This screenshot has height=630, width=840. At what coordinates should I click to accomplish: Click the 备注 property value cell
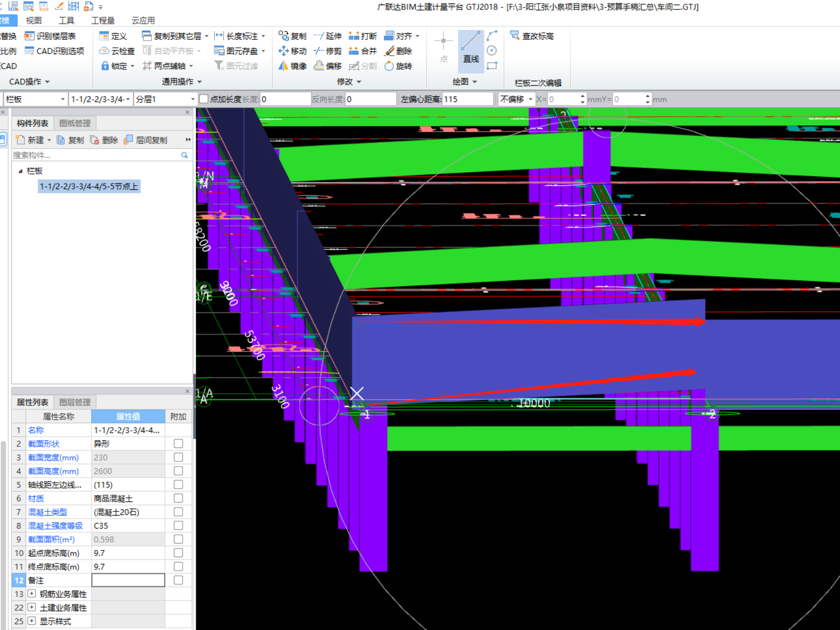click(x=129, y=580)
